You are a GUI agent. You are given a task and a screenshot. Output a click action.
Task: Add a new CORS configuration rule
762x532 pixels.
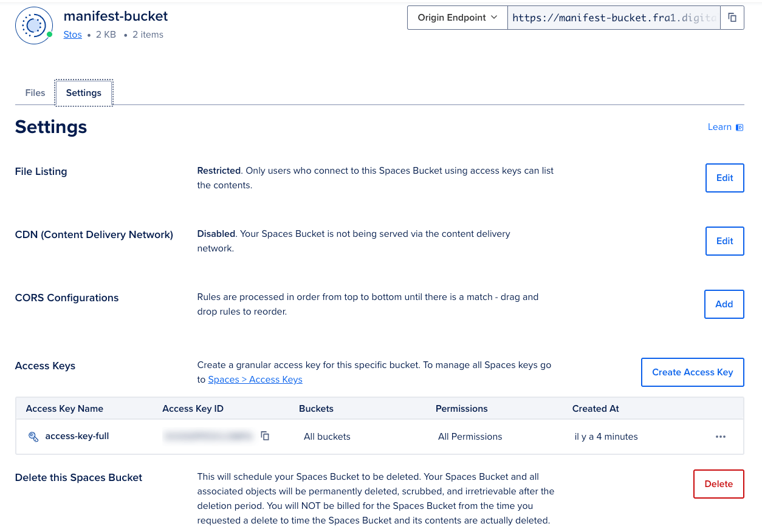(x=724, y=304)
